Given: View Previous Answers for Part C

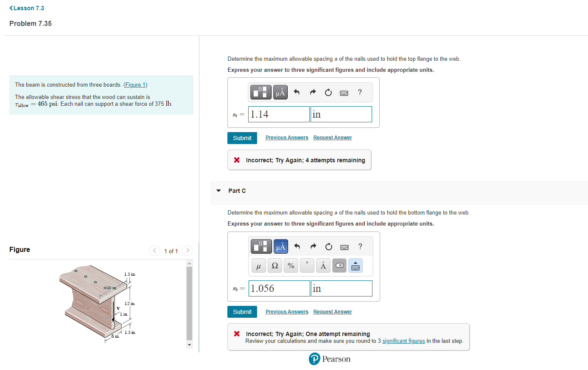Looking at the screenshot, I should point(287,312).
